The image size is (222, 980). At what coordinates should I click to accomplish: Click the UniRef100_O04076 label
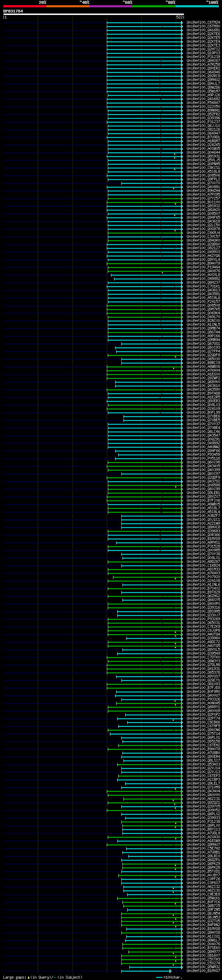pos(203,945)
